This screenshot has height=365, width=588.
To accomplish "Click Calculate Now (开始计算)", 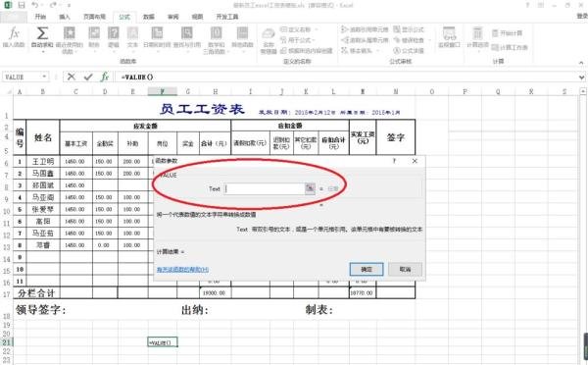I will click(507, 33).
